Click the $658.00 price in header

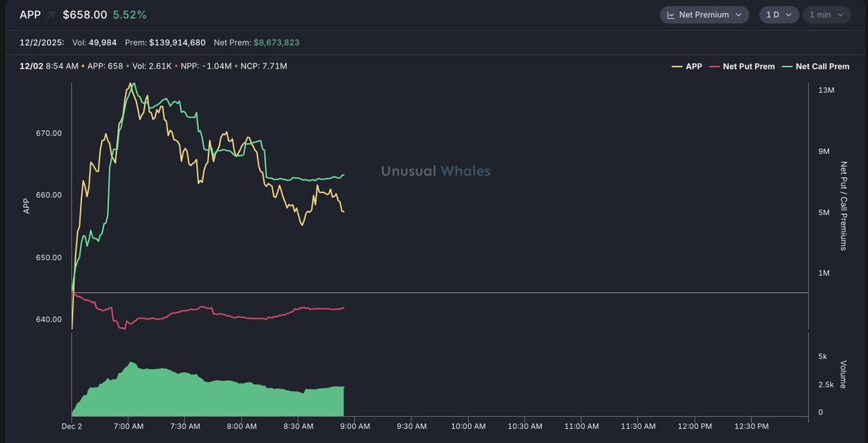pos(85,14)
